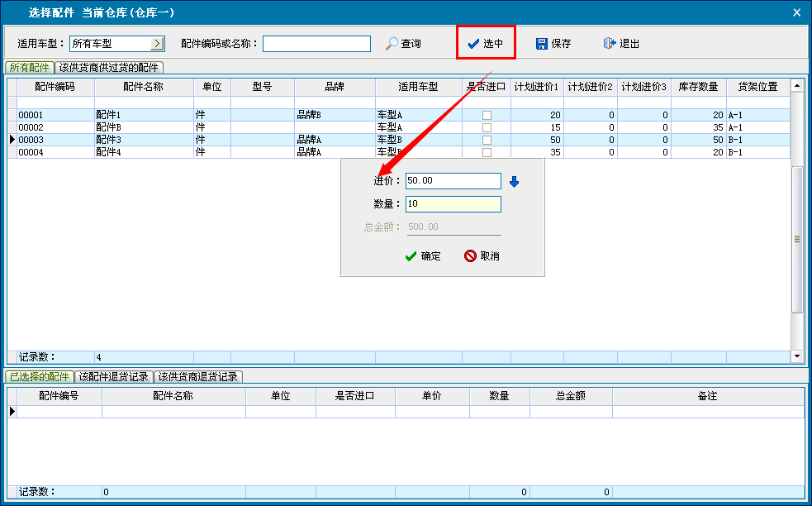Open the 适用车型 dropdown arrow

(157, 44)
